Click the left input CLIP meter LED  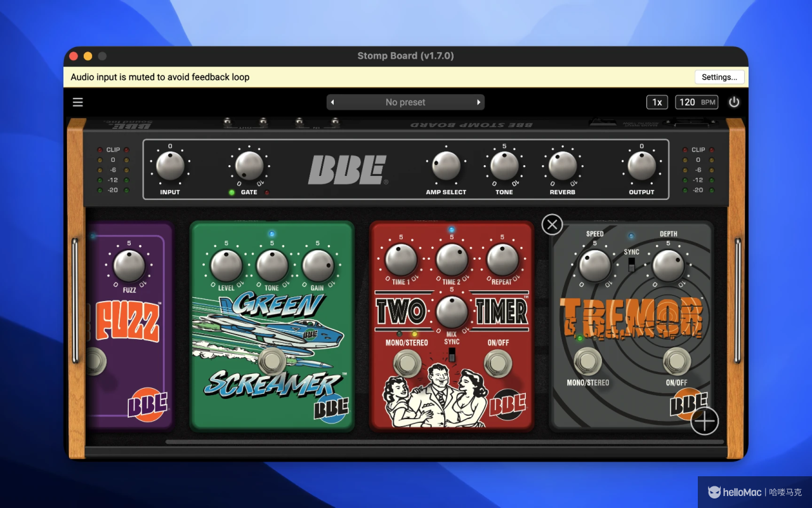click(x=100, y=150)
